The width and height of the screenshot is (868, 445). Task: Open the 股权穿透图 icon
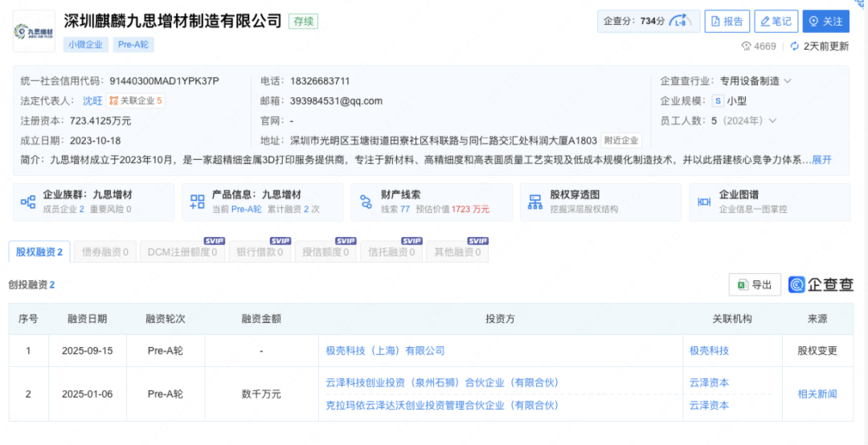(534, 202)
